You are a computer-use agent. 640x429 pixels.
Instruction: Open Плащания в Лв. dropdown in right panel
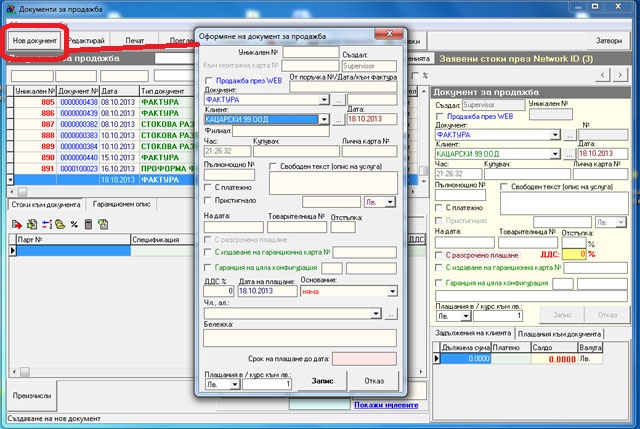466,316
